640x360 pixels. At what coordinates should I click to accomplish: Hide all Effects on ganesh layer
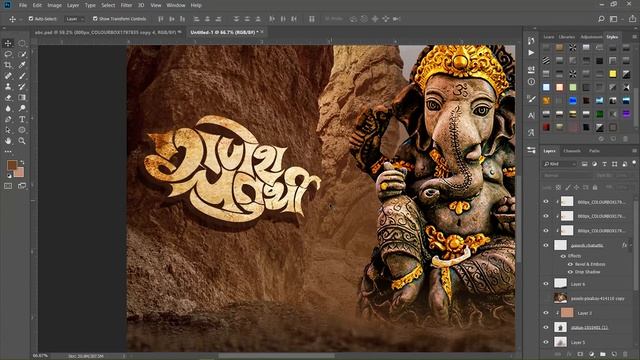click(x=563, y=256)
